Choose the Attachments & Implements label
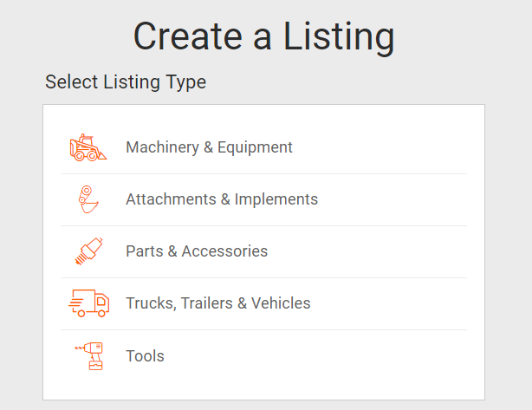 (222, 199)
